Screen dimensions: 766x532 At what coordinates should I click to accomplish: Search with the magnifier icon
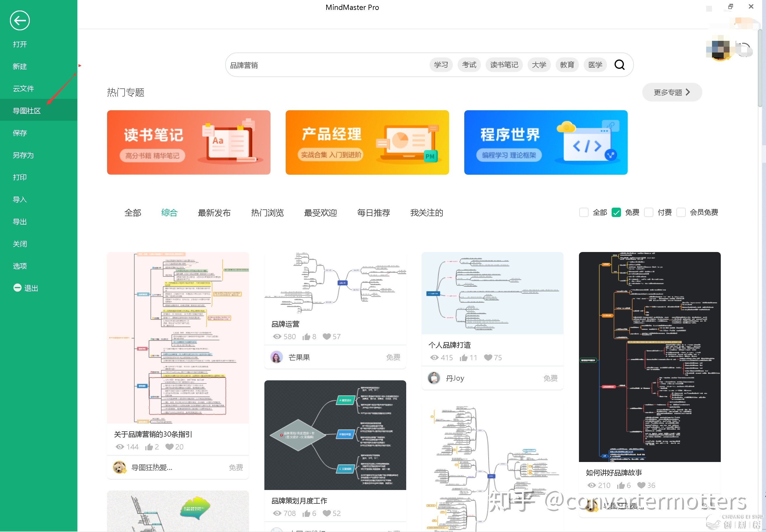tap(619, 65)
